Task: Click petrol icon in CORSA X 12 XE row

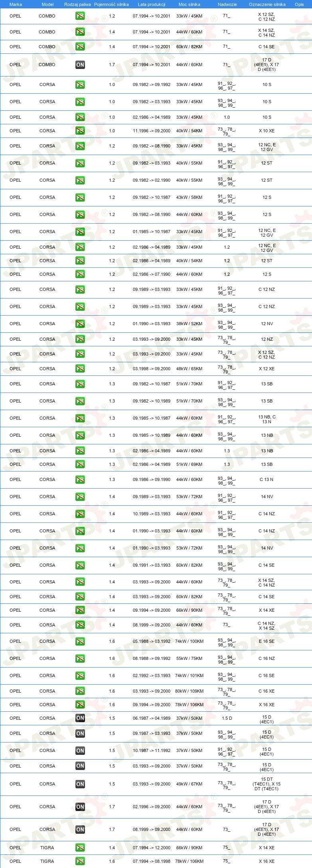Action: 80,369
